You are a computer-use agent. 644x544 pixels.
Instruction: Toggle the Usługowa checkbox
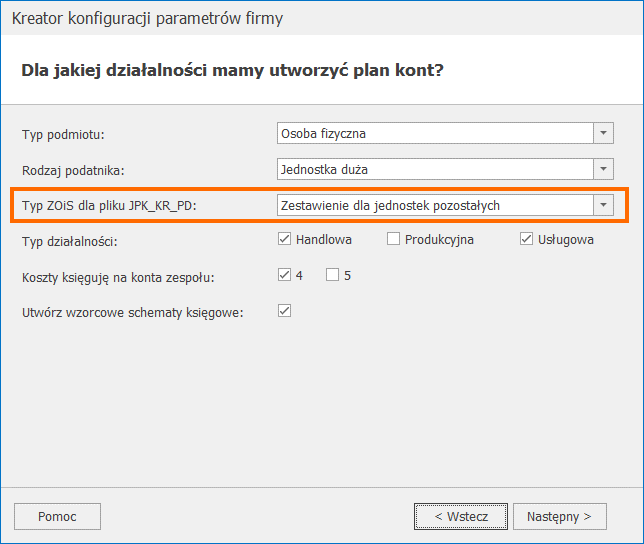point(527,239)
